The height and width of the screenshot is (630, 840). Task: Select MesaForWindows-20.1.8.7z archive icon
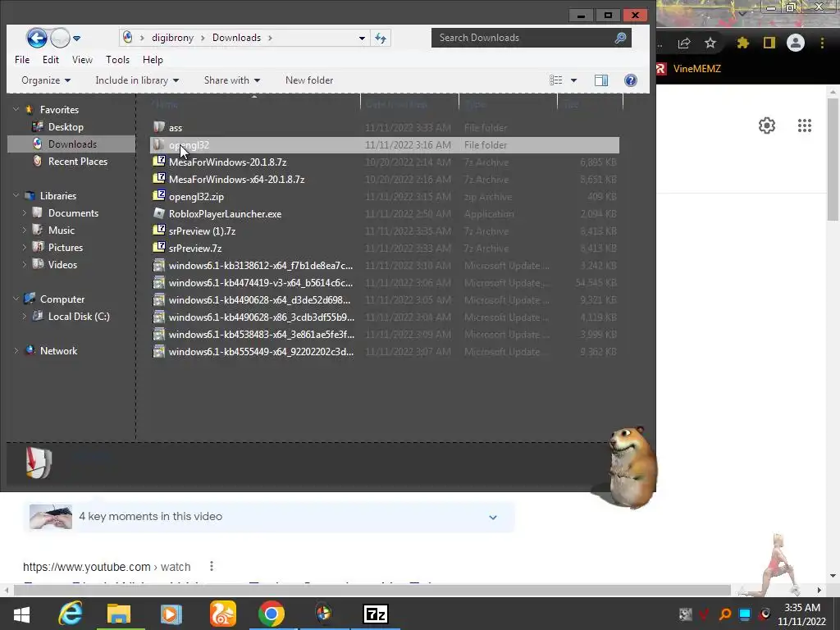(158, 162)
